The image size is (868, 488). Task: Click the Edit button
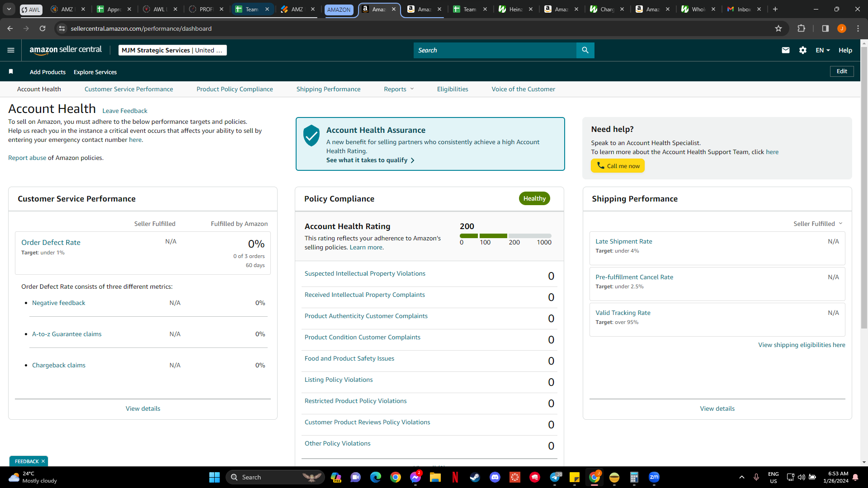pos(842,71)
